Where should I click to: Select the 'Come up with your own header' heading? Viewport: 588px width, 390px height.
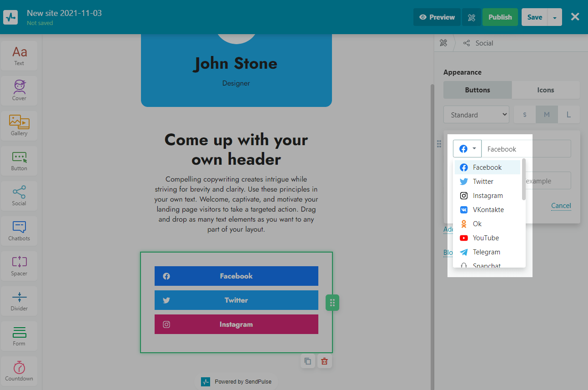tap(236, 149)
